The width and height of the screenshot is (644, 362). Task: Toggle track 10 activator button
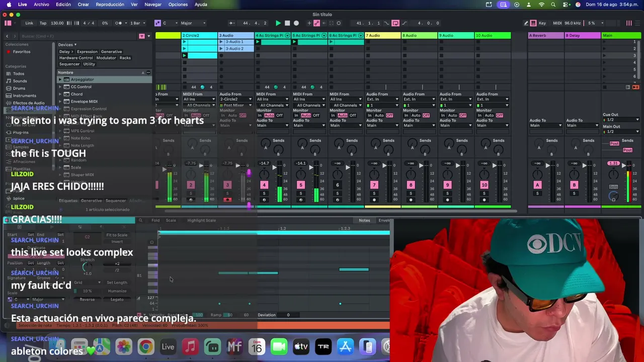tap(484, 185)
